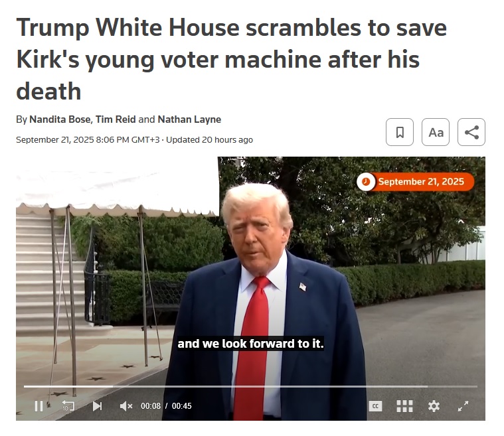This screenshot has height=436, width=504.
Task: Skip to the next video
Action: (97, 406)
